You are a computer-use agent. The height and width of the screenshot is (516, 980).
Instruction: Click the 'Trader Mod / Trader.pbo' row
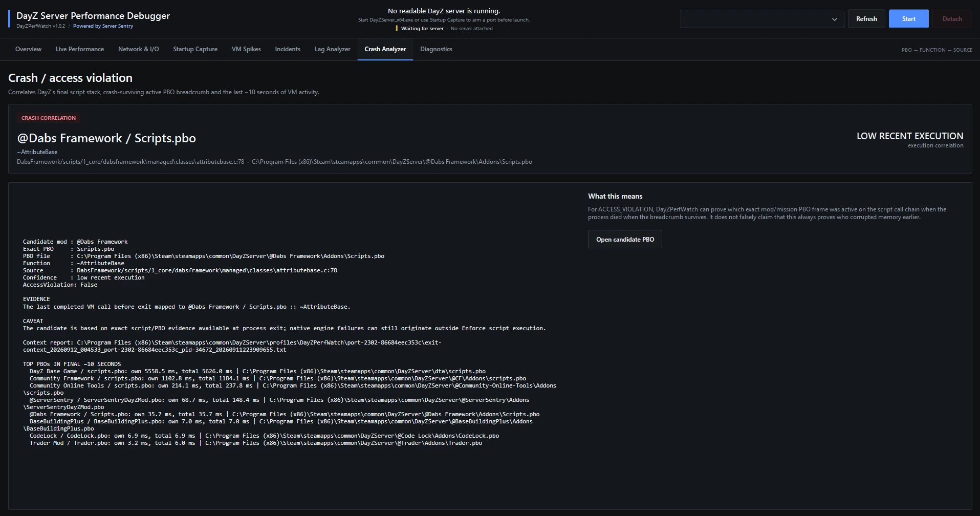pos(256,443)
